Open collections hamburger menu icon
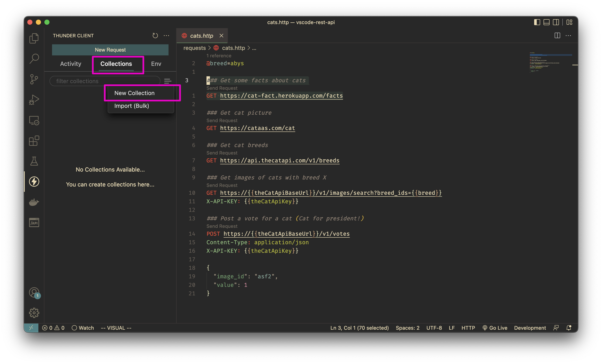 pyautogui.click(x=168, y=81)
